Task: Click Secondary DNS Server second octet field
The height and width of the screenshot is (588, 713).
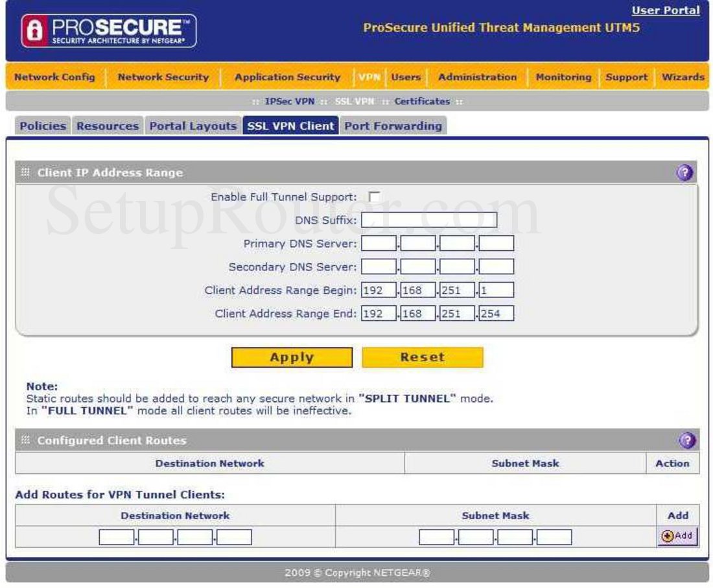Action: (x=418, y=266)
